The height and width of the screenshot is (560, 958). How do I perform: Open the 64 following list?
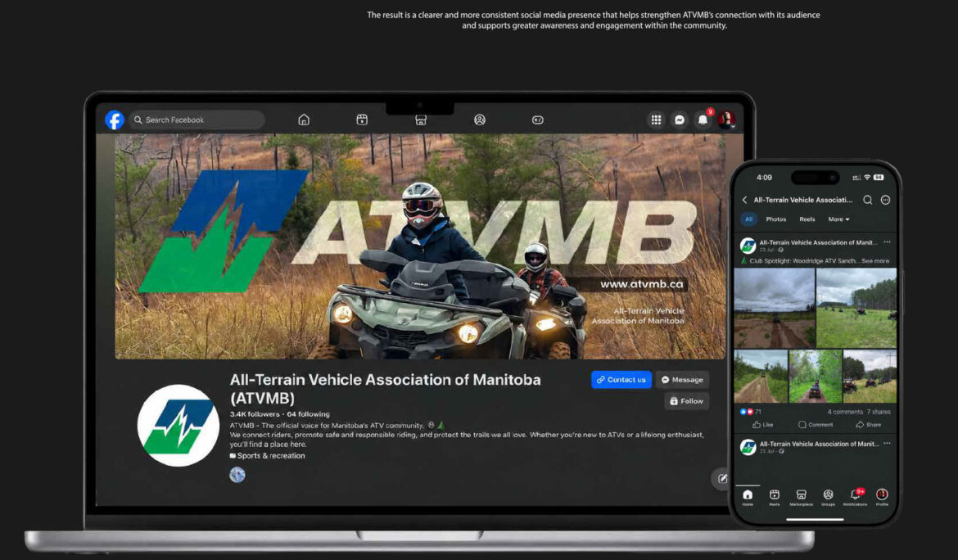pos(308,414)
